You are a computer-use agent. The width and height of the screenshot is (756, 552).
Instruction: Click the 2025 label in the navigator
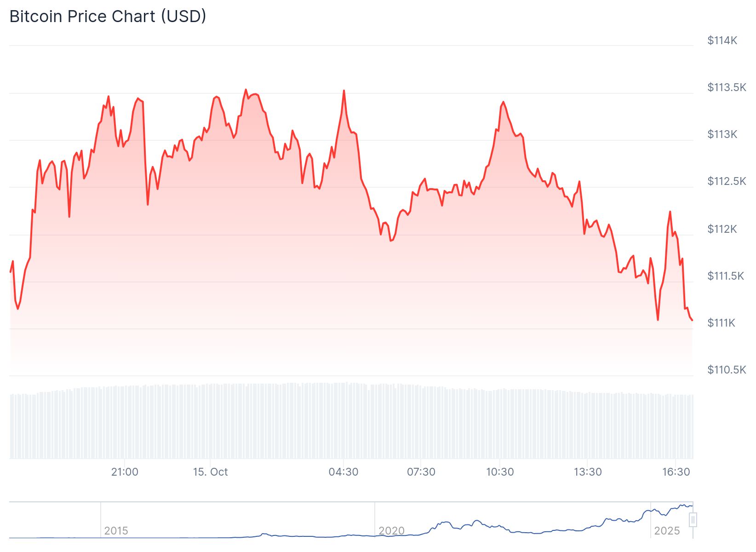point(667,531)
